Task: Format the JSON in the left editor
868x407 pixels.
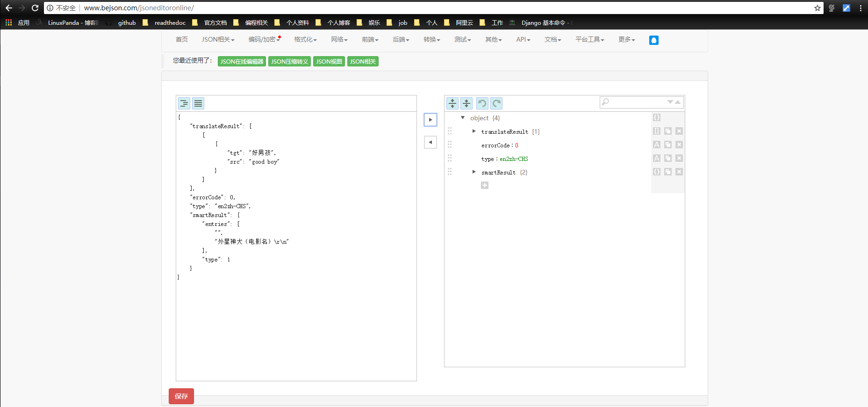Action: click(184, 103)
